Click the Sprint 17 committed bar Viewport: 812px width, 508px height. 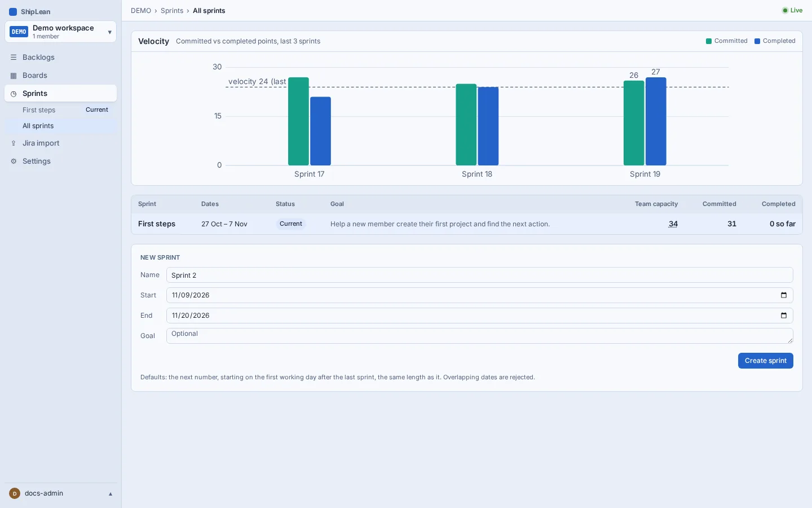(298, 121)
